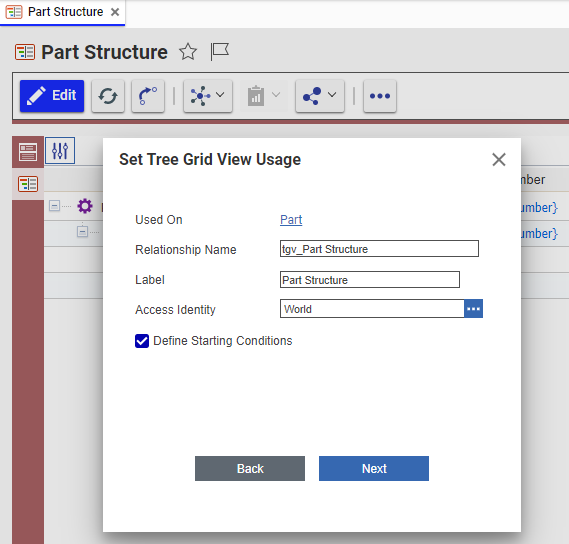
Task: Click the network graph toolbar icon
Action: 200,96
